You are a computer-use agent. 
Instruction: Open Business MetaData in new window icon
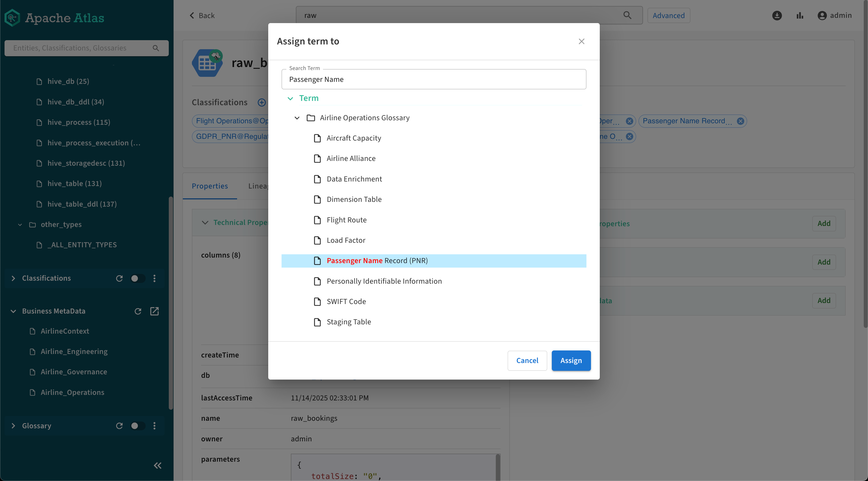point(154,311)
